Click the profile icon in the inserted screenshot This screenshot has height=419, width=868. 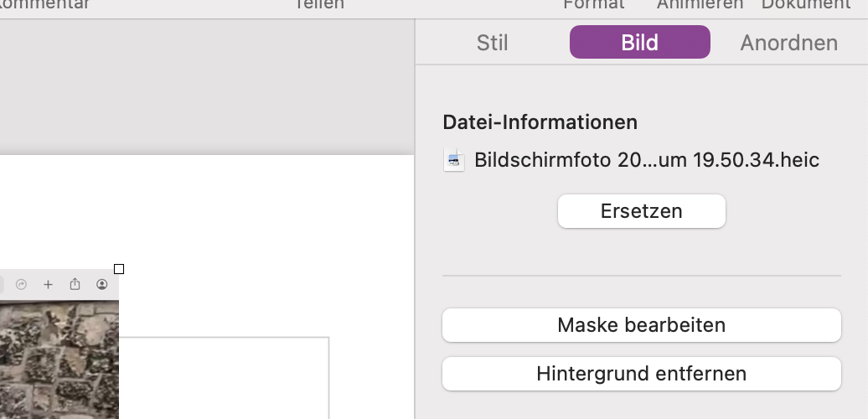102,285
